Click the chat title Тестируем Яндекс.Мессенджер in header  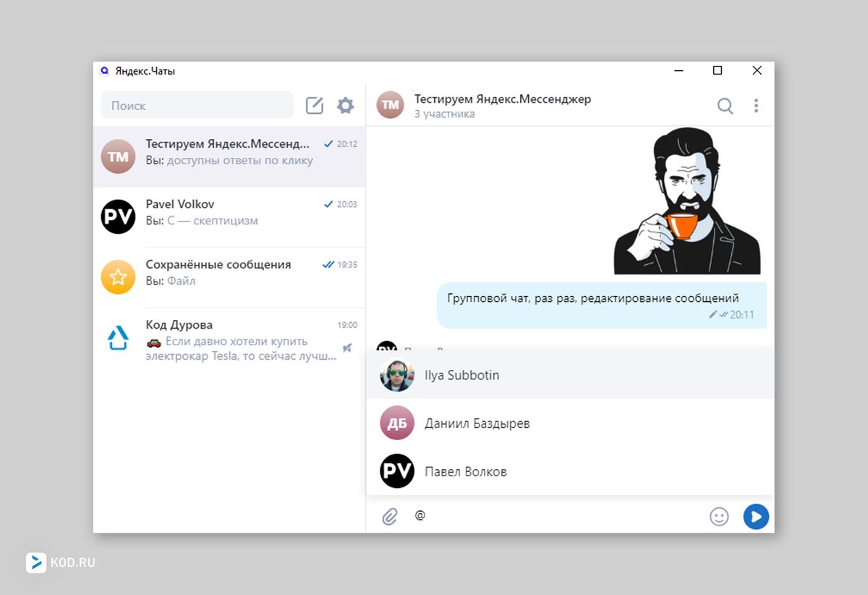tap(503, 99)
